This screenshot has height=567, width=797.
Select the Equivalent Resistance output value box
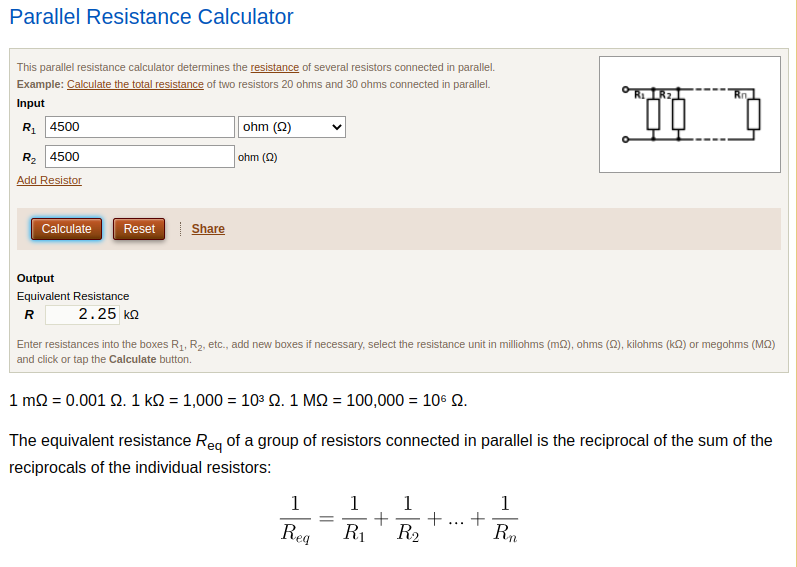[83, 314]
